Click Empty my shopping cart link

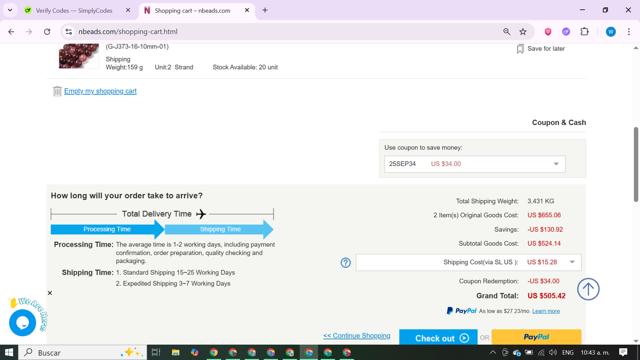100,91
